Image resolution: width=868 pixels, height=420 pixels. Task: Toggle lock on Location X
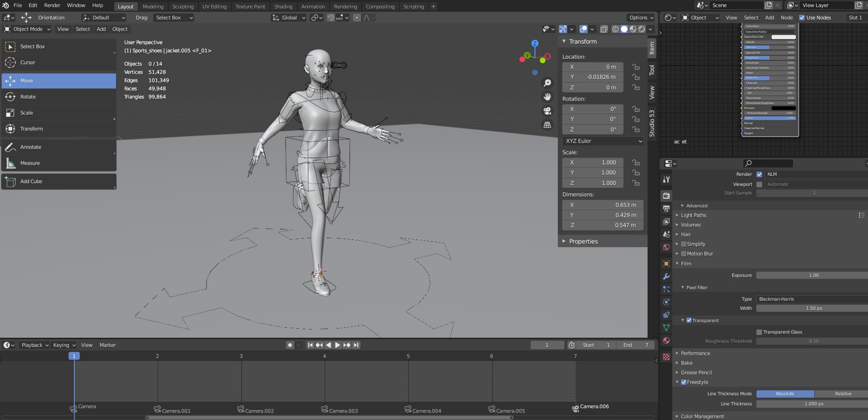[636, 67]
